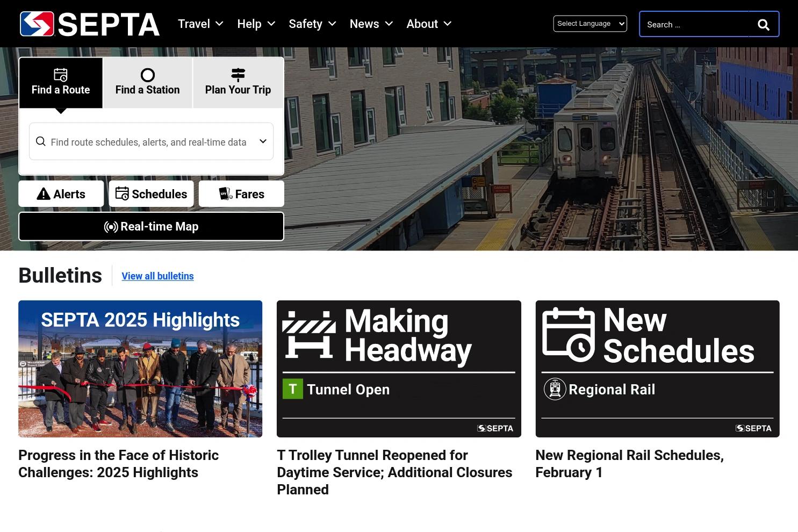Viewport: 798px width, 532px height.
Task: Click the SEPTA logo in the header
Action: click(x=90, y=24)
